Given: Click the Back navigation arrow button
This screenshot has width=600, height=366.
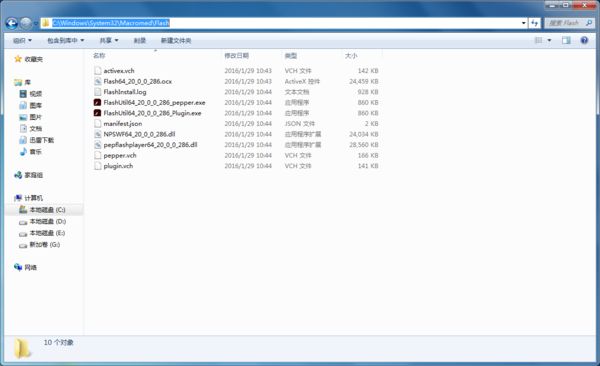Looking at the screenshot, I should (12, 23).
